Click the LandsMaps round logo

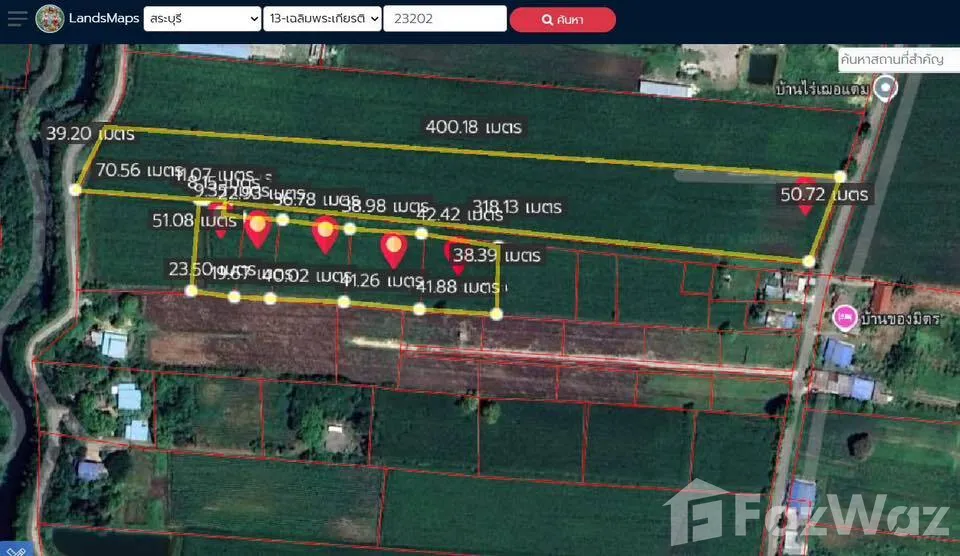click(49, 19)
